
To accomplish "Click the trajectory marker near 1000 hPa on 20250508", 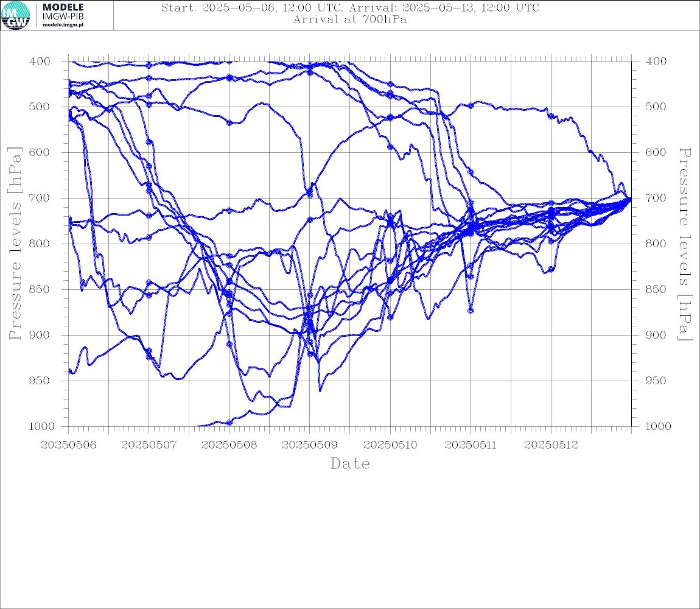I will [x=229, y=422].
